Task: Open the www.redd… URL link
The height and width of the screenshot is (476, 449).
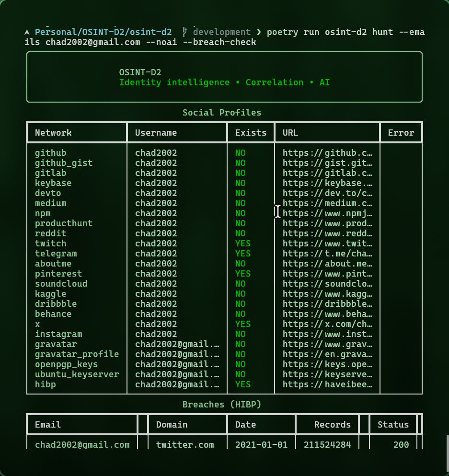Action: [x=327, y=233]
